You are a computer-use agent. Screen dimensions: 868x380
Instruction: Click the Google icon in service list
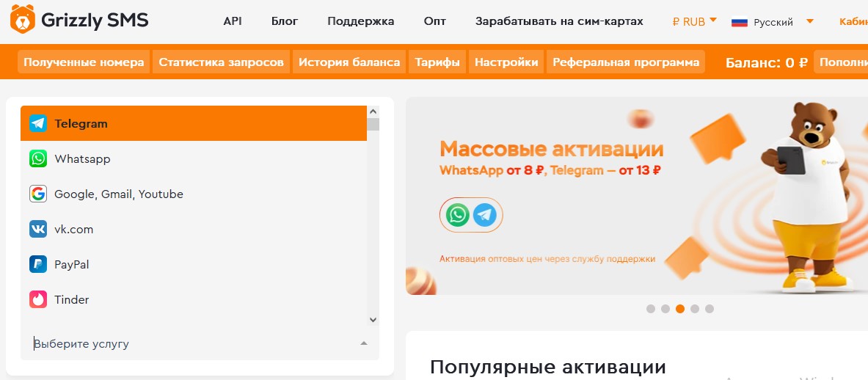[38, 194]
